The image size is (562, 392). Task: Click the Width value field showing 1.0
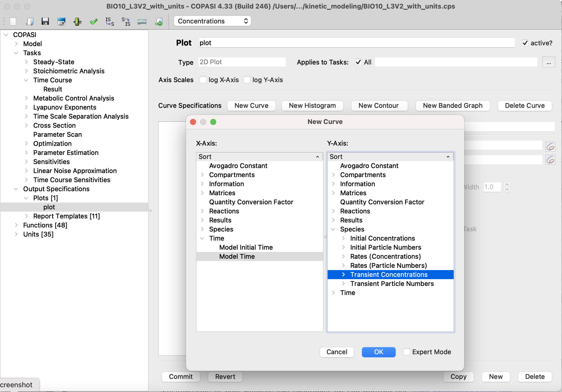pyautogui.click(x=492, y=187)
